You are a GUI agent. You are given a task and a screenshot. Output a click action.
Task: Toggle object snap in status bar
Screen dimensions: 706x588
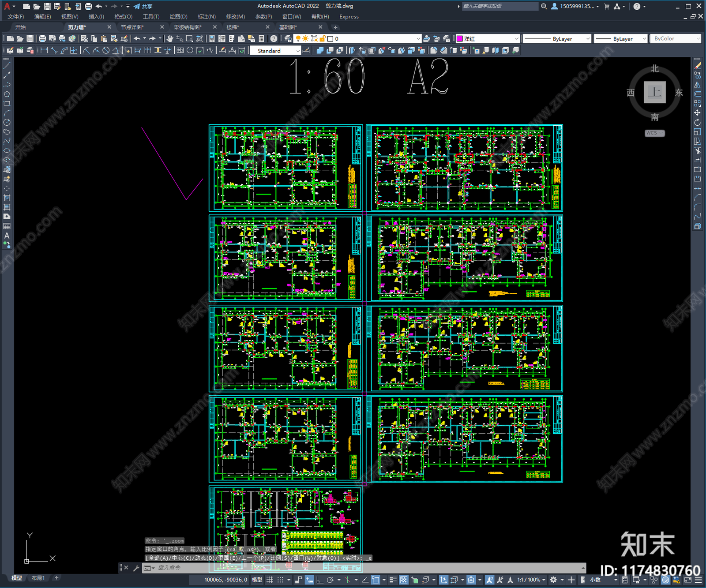tap(376, 580)
